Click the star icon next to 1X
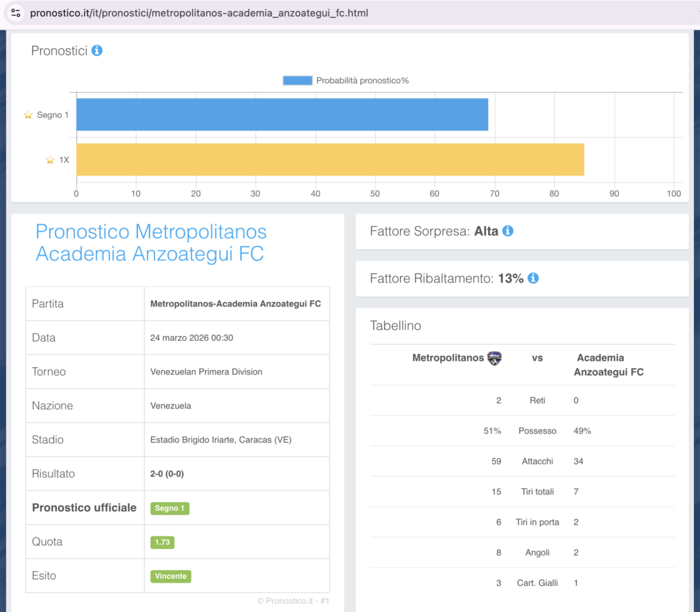 point(50,160)
